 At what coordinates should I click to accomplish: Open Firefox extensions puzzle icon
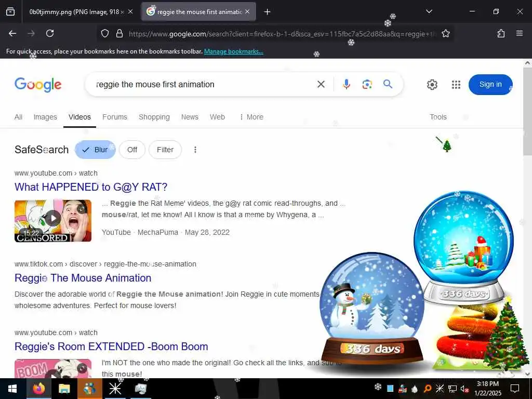501,33
